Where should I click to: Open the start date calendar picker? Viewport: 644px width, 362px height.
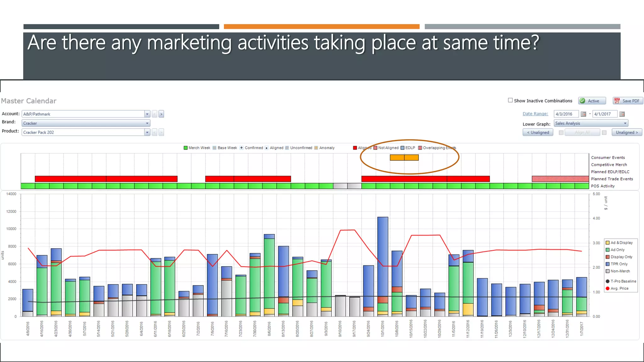pos(583,114)
